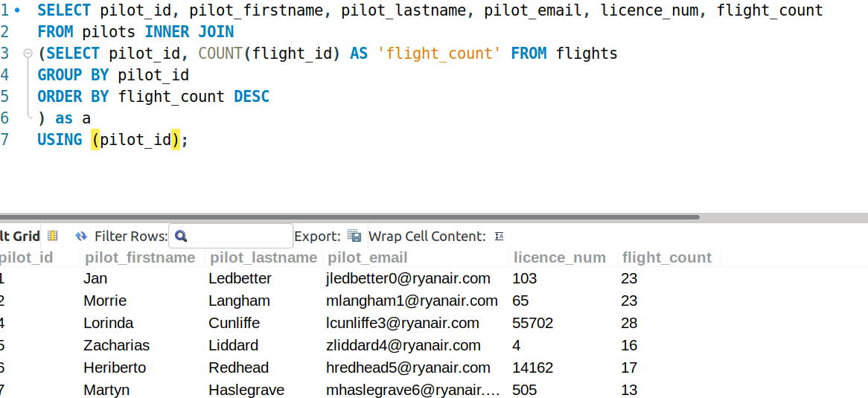Image resolution: width=868 pixels, height=398 pixels.
Task: Place cursor on USING keyword in line 7
Action: (x=60, y=140)
